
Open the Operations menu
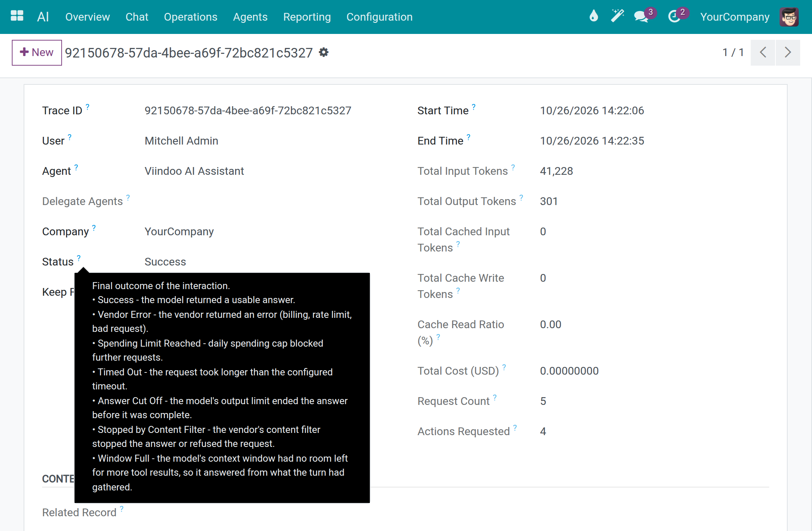point(191,17)
